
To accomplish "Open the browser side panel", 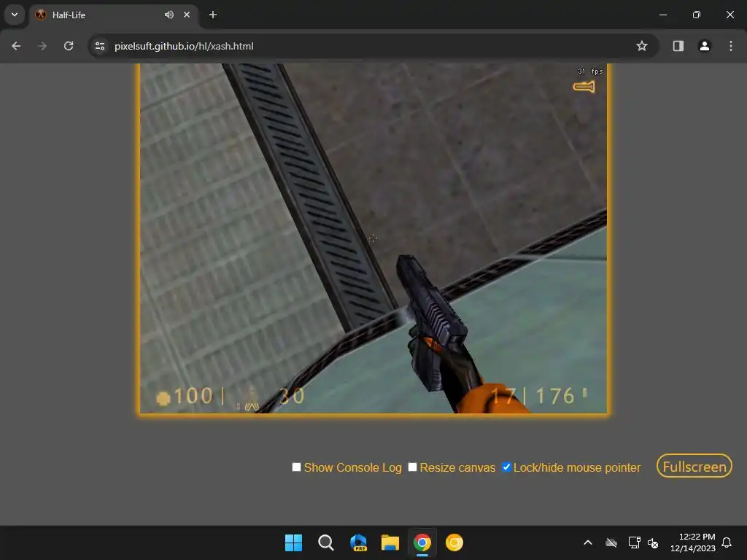I will tap(678, 46).
